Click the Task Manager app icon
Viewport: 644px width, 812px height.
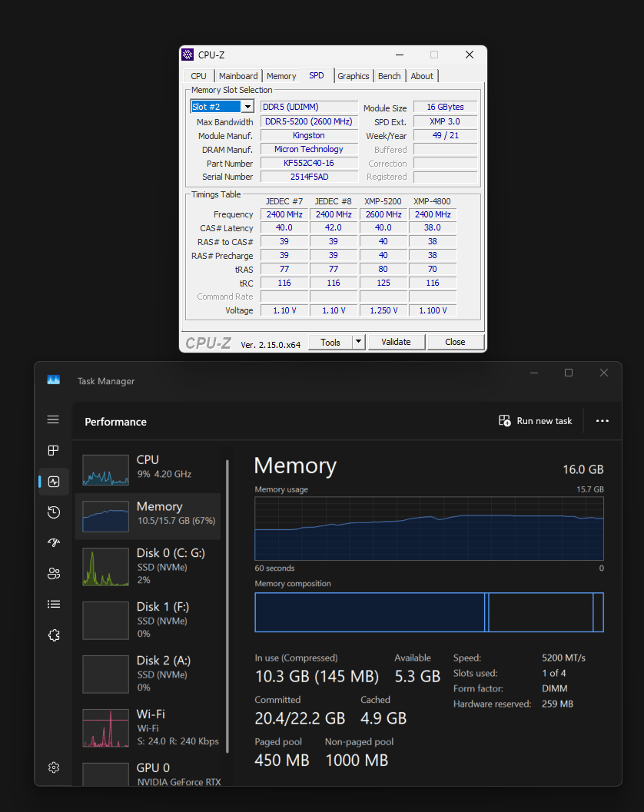coord(53,380)
